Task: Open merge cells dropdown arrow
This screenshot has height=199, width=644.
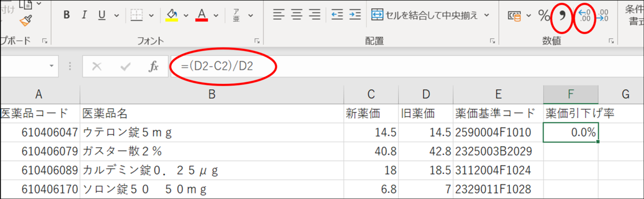Action: click(x=487, y=15)
